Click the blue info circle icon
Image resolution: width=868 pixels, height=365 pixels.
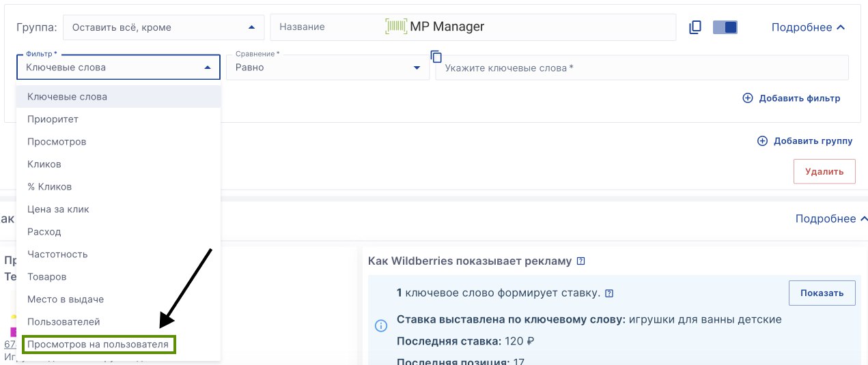click(x=381, y=325)
